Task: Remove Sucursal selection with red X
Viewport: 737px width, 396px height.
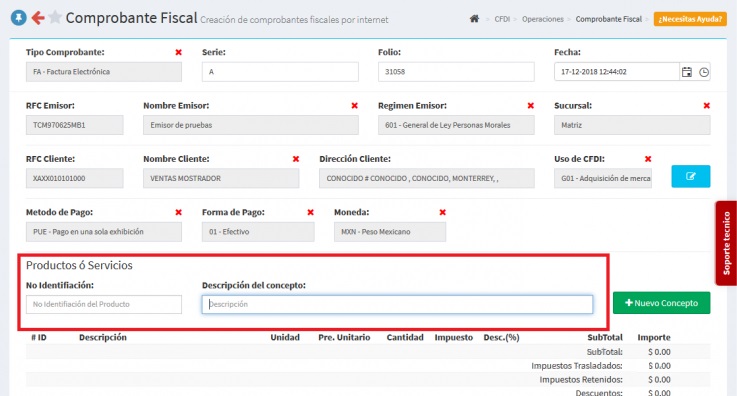Action: 706,106
